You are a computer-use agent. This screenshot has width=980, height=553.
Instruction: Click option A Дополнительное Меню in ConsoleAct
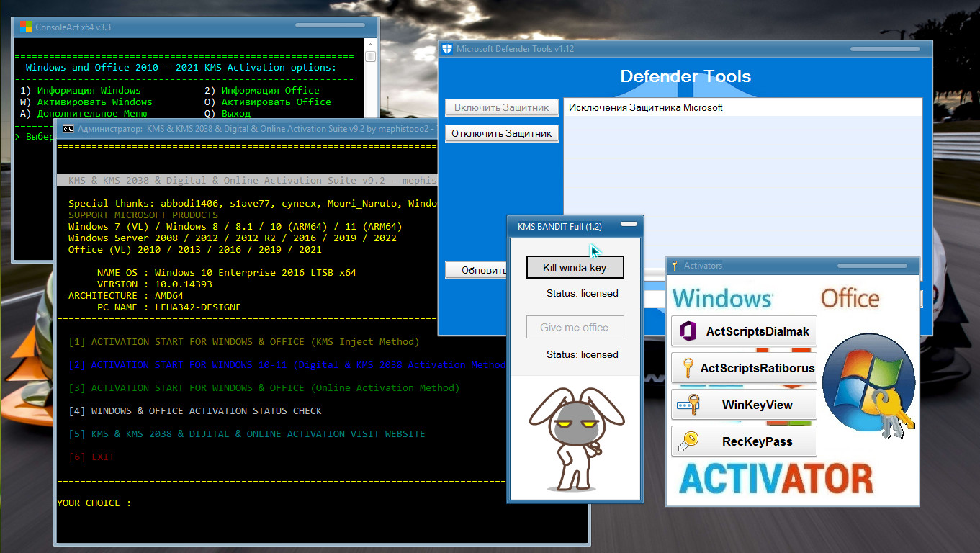84,113
